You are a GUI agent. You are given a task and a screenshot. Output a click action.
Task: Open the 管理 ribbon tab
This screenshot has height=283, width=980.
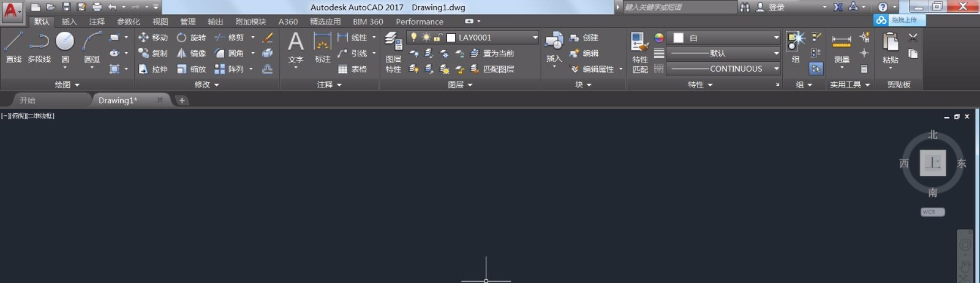[188, 21]
